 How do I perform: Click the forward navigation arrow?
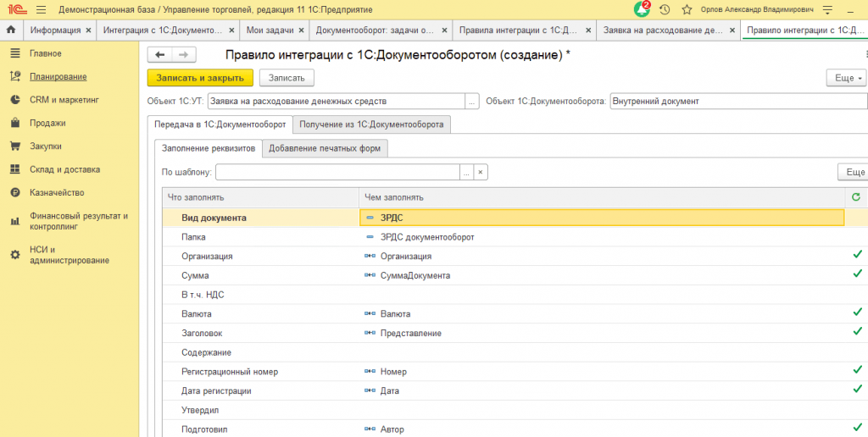pos(184,54)
